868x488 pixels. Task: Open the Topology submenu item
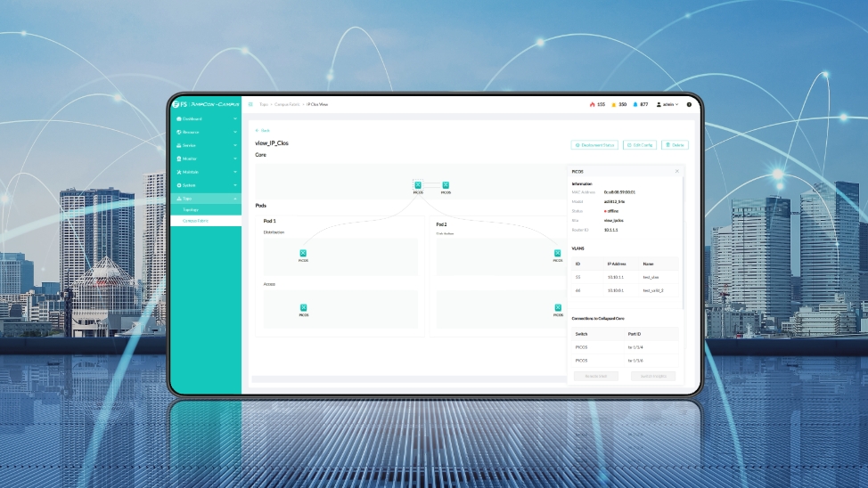click(191, 209)
